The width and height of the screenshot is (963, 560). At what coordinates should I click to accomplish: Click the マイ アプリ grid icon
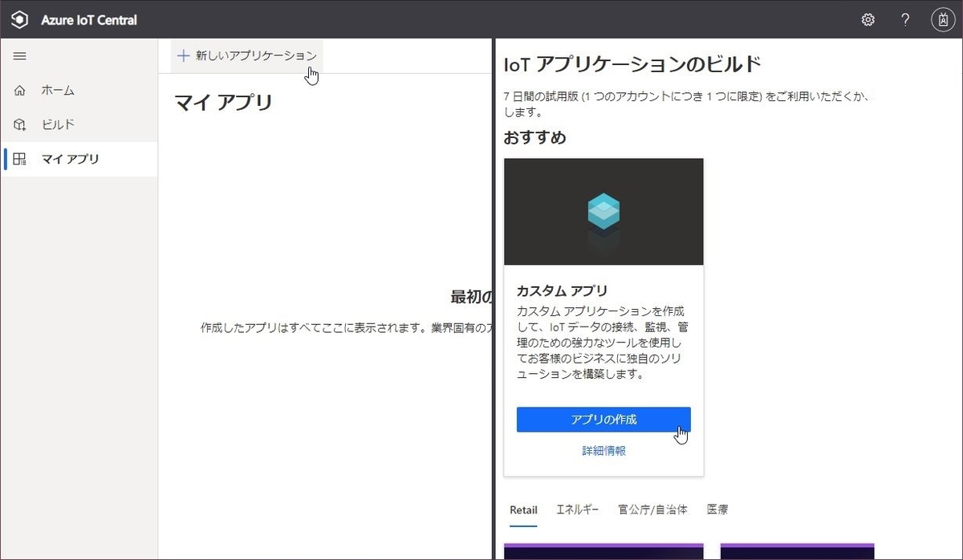tap(19, 158)
